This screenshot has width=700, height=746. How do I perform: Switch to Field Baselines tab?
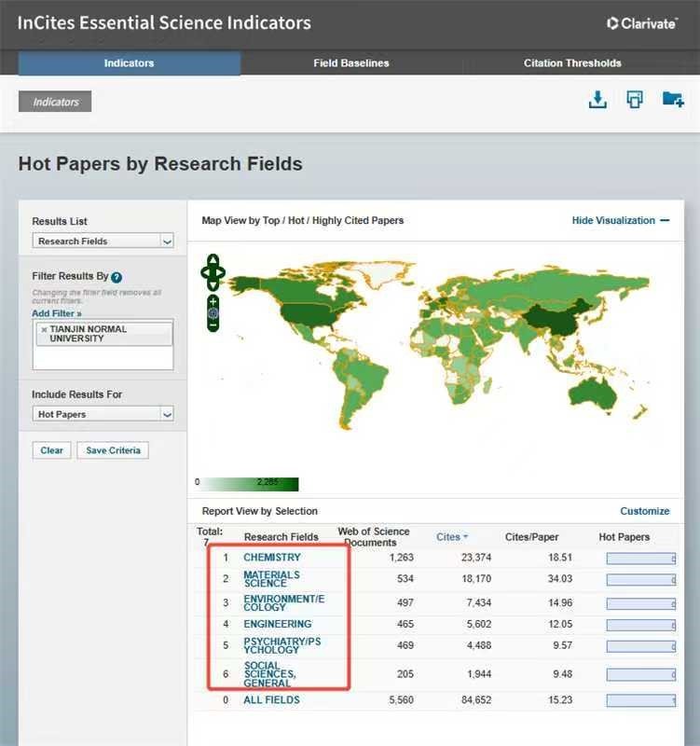[x=351, y=62]
